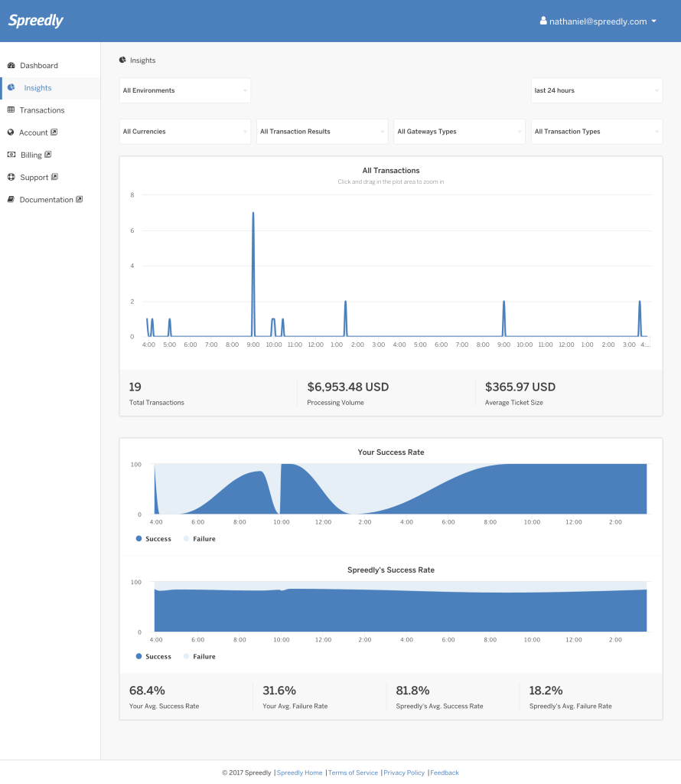Image resolution: width=681 pixels, height=784 pixels.
Task: Click the Billing money icon
Action: (11, 155)
